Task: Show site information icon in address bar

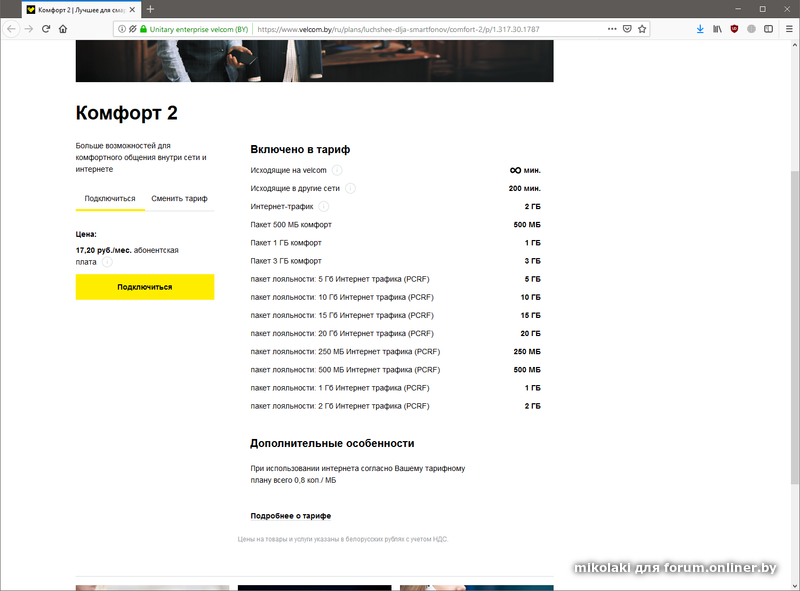Action: 122,29
